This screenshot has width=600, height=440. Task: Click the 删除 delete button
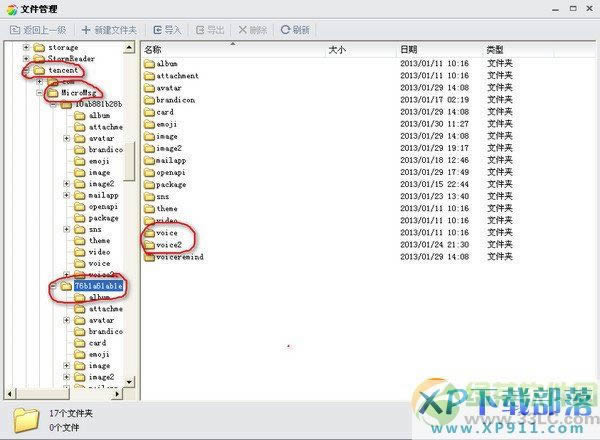click(253, 30)
